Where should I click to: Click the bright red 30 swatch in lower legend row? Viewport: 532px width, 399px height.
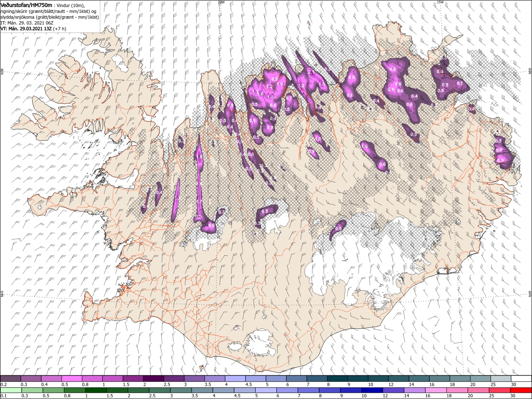[521, 390]
